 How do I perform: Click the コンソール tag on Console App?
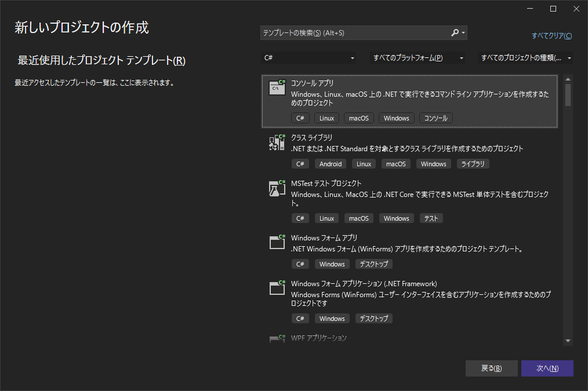pyautogui.click(x=435, y=118)
